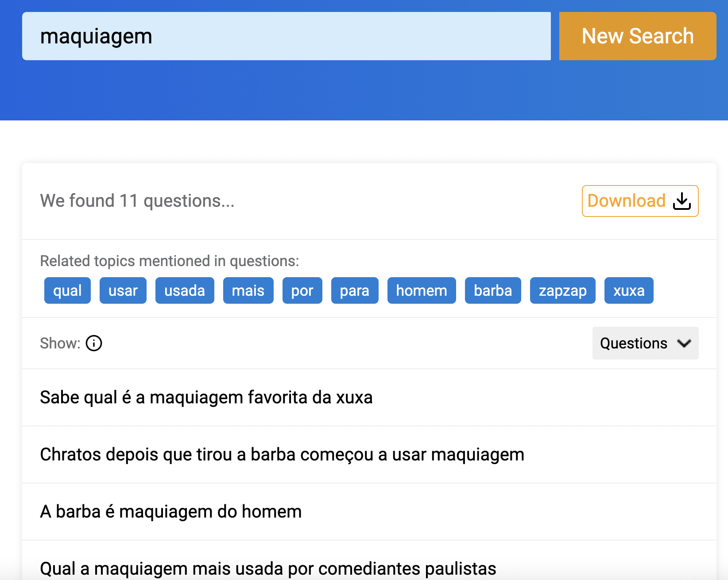This screenshot has width=728, height=580.
Task: Select the 'usar' topic pill
Action: pos(123,290)
